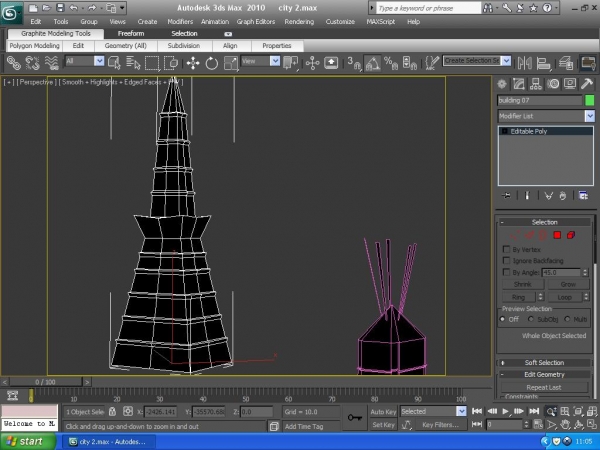The image size is (600, 450).
Task: Click Pin Stack icon below modifier stack
Action: (506, 196)
